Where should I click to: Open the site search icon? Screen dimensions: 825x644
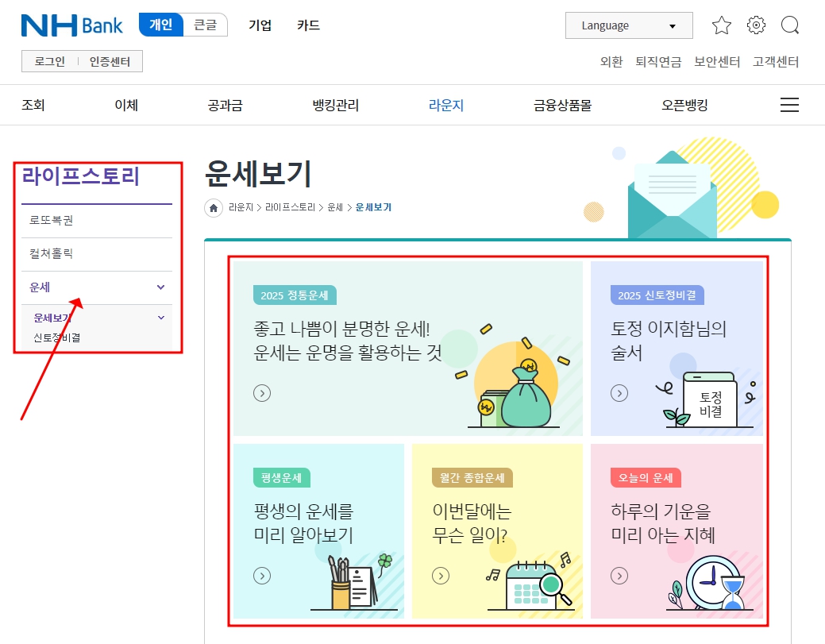point(790,25)
